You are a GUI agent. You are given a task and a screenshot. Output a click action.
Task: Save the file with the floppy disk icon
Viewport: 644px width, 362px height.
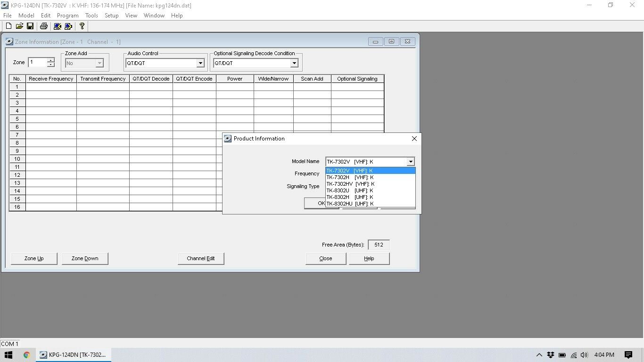[30, 26]
